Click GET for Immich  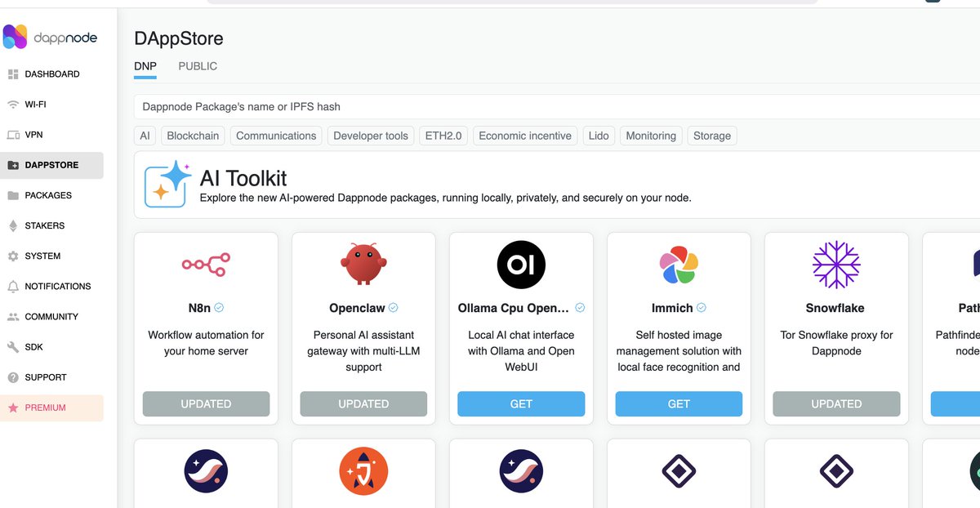coord(679,403)
